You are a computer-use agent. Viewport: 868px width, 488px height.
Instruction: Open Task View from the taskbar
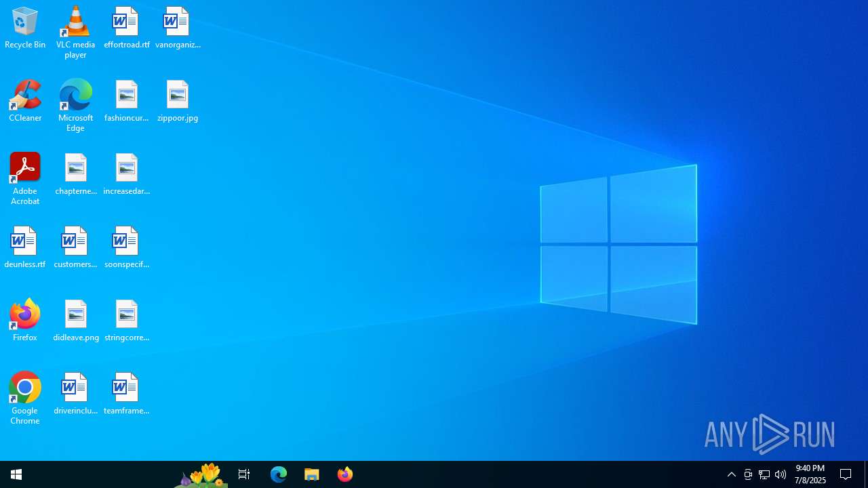coord(244,474)
